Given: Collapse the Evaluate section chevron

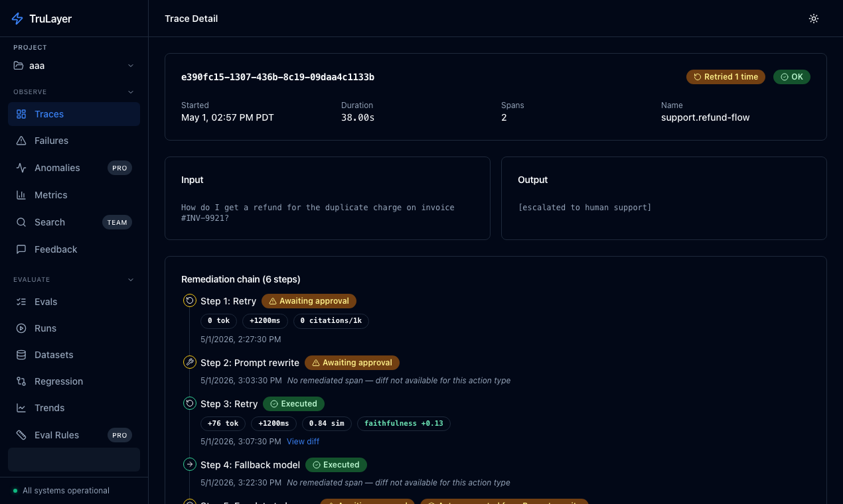Looking at the screenshot, I should tap(130, 280).
